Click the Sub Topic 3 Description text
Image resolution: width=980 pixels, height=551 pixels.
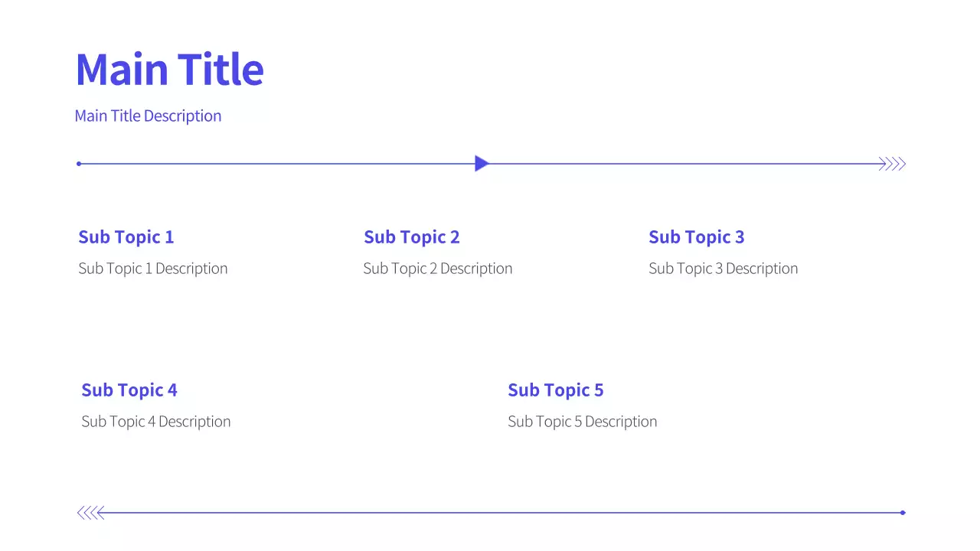[x=723, y=269]
